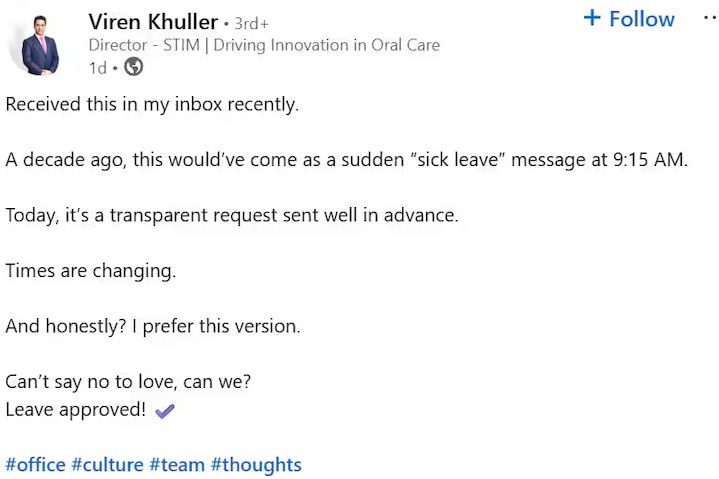Click the "Leave approved!" text
This screenshot has width=719, height=479.
[76, 410]
